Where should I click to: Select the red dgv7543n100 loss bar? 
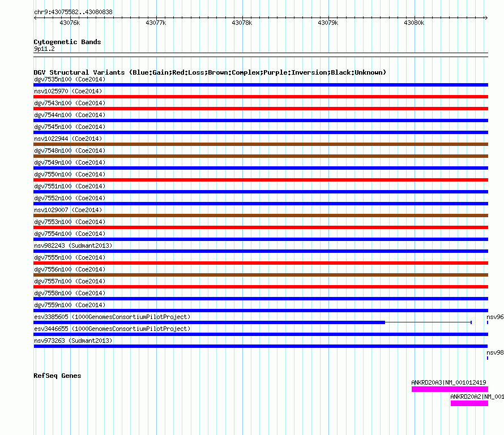[x=260, y=109]
